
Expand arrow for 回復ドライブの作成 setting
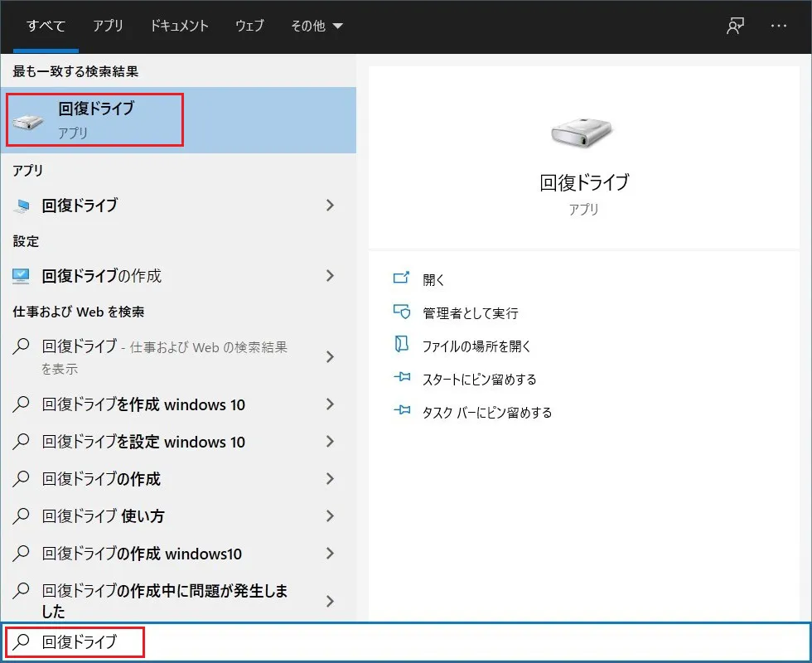point(330,276)
